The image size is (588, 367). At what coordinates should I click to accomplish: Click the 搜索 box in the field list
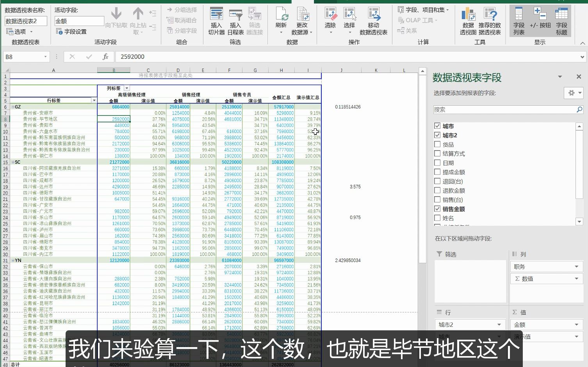click(x=504, y=109)
